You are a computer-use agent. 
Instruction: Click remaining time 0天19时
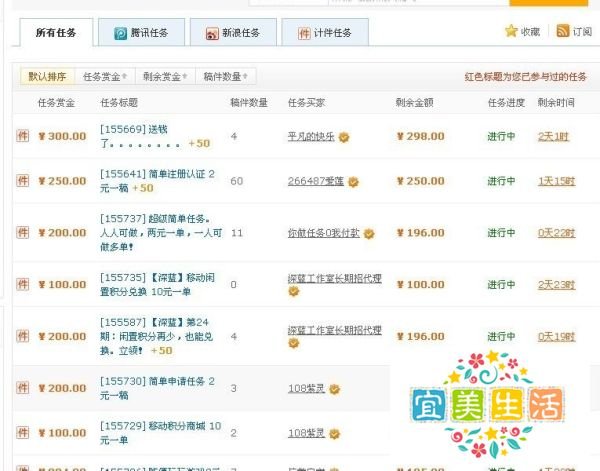point(556,336)
